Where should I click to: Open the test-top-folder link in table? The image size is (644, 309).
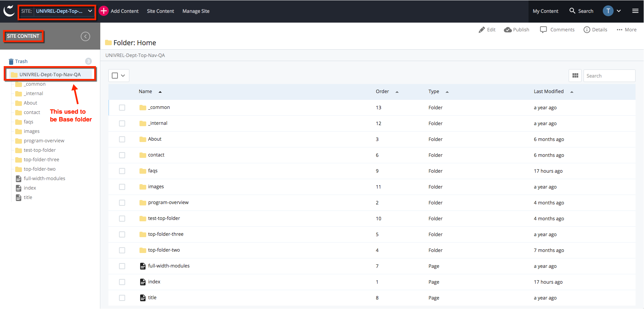164,218
